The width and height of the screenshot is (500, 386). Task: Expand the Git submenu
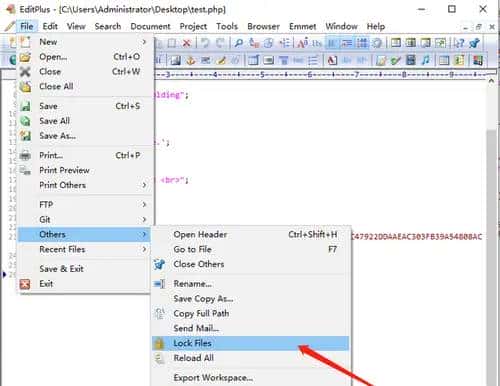[x=85, y=219]
